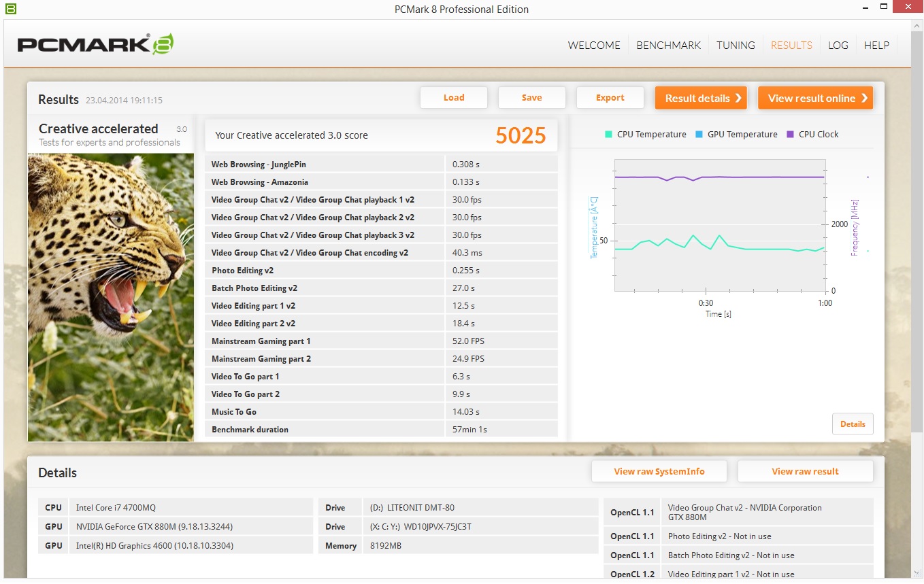The width and height of the screenshot is (924, 584).
Task: Click the results date 23.04.2014 19:11:15
Action: (x=124, y=101)
